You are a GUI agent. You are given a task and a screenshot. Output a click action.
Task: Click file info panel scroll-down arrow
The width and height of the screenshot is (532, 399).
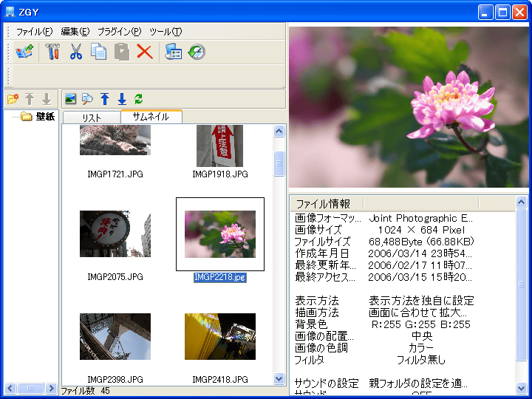tap(522, 388)
